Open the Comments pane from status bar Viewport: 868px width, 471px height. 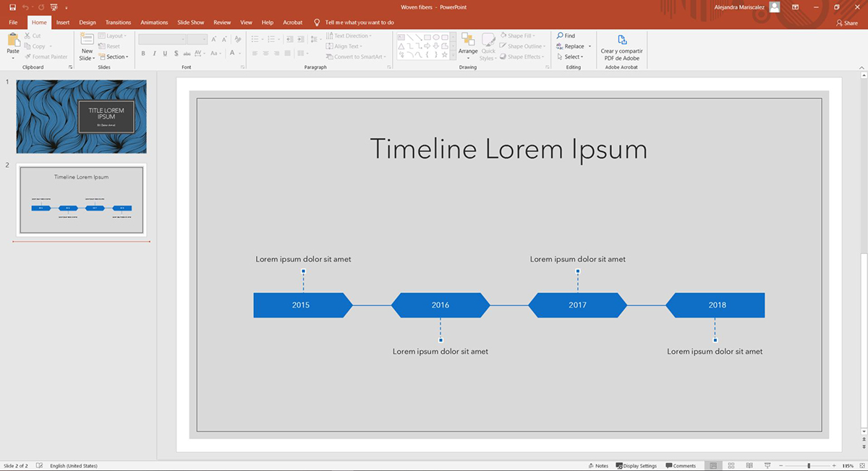coord(681,466)
